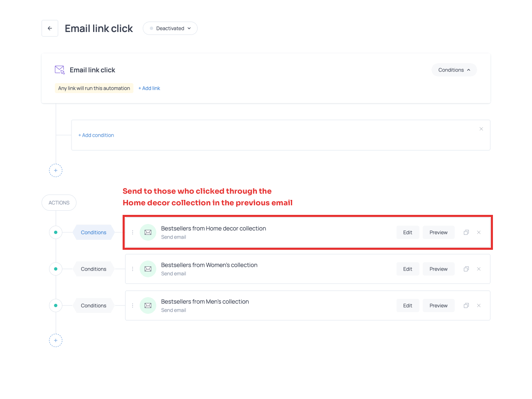Add step with bottom plus circle
This screenshot has width=532, height=399.
[x=56, y=340]
